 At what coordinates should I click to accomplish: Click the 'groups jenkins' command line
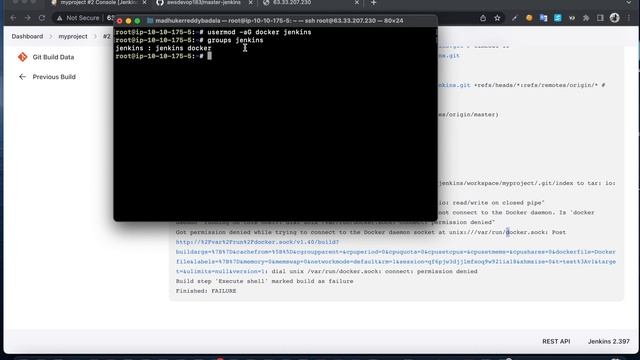(x=189, y=40)
